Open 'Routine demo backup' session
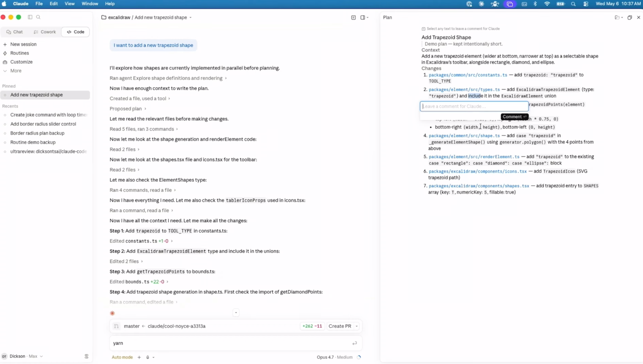643x364 pixels. pos(45,143)
